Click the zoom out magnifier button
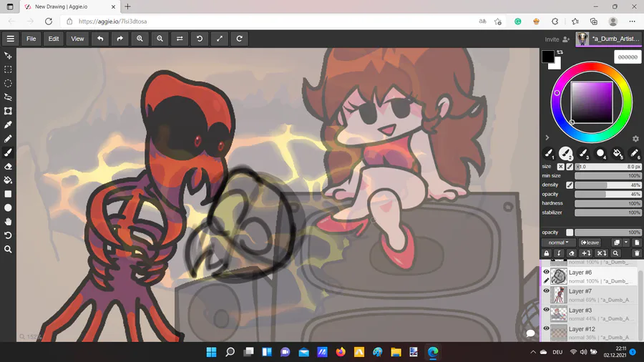This screenshot has height=362, width=644. (x=160, y=39)
